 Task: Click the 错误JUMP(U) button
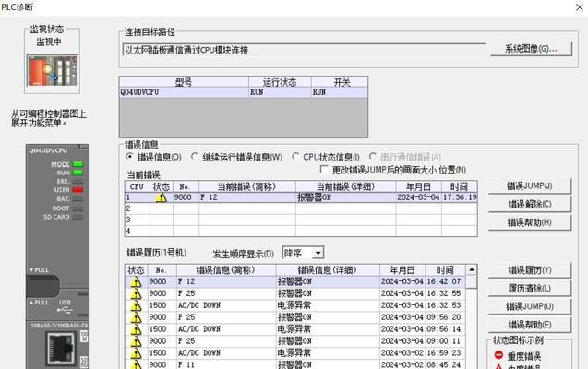pyautogui.click(x=530, y=306)
